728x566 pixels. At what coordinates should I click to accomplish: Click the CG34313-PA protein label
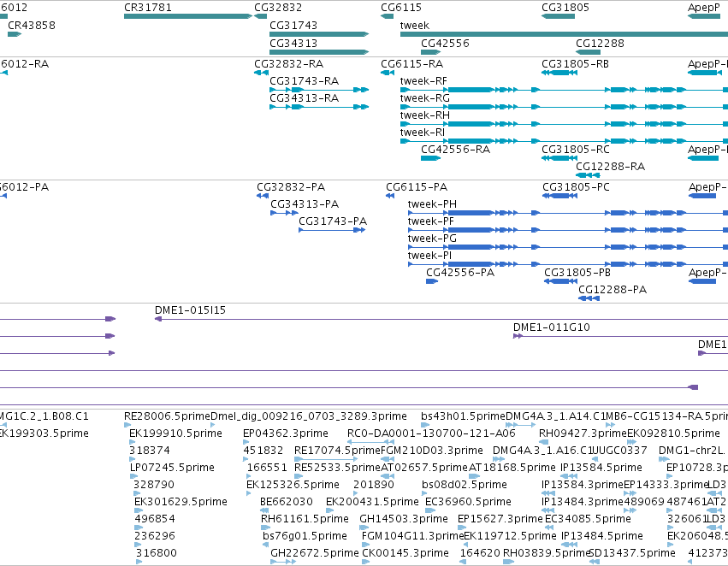(305, 204)
